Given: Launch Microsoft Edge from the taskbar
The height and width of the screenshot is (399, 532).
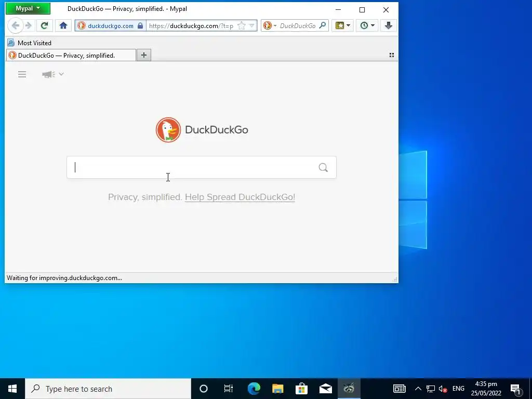Looking at the screenshot, I should coord(254,389).
